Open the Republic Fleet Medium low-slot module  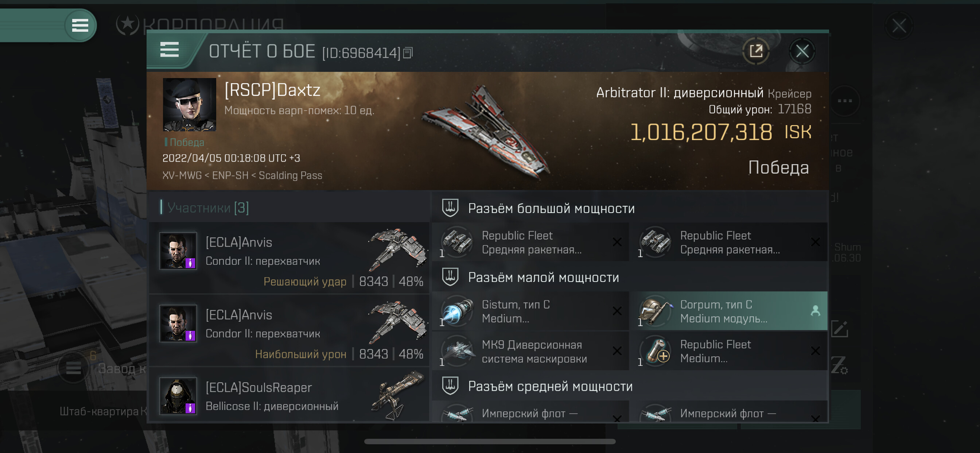(728, 351)
